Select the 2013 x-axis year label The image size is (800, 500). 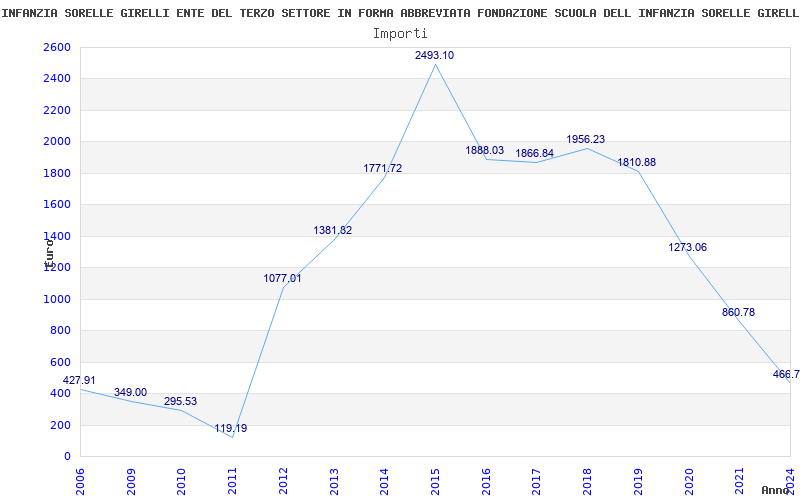pyautogui.click(x=334, y=482)
